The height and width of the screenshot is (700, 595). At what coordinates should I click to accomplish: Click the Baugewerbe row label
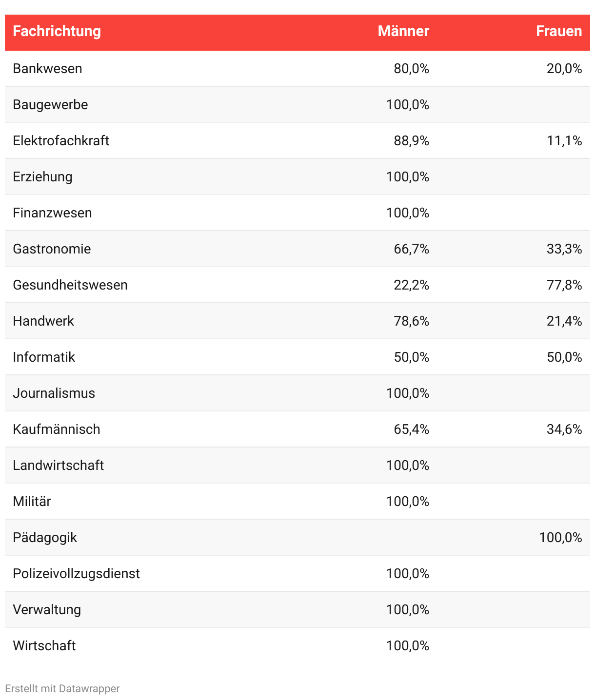50,105
